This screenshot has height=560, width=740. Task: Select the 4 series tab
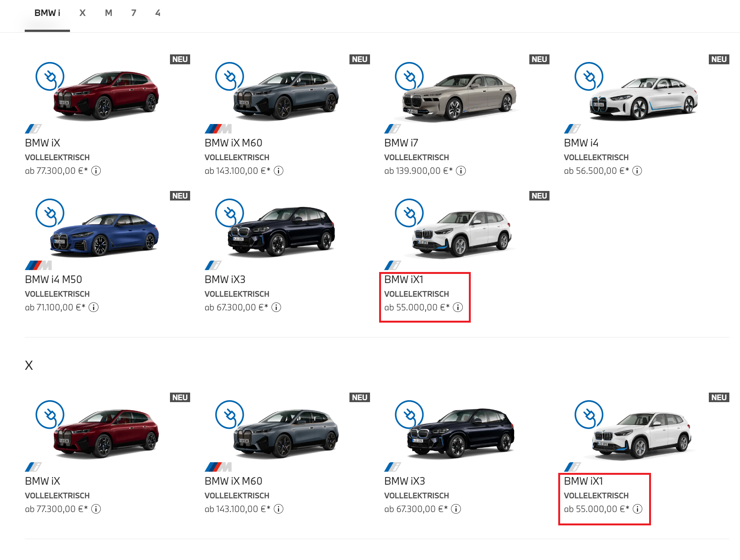158,13
